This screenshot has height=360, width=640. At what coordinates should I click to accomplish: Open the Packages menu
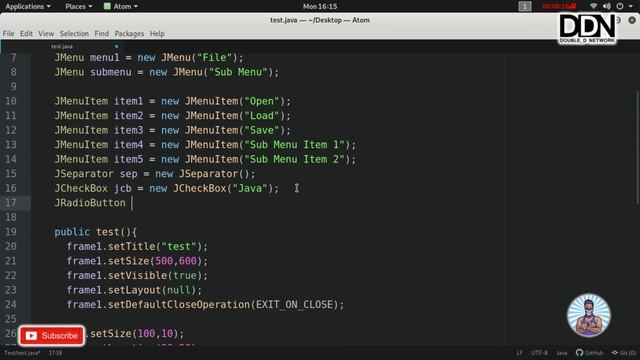pyautogui.click(x=129, y=33)
